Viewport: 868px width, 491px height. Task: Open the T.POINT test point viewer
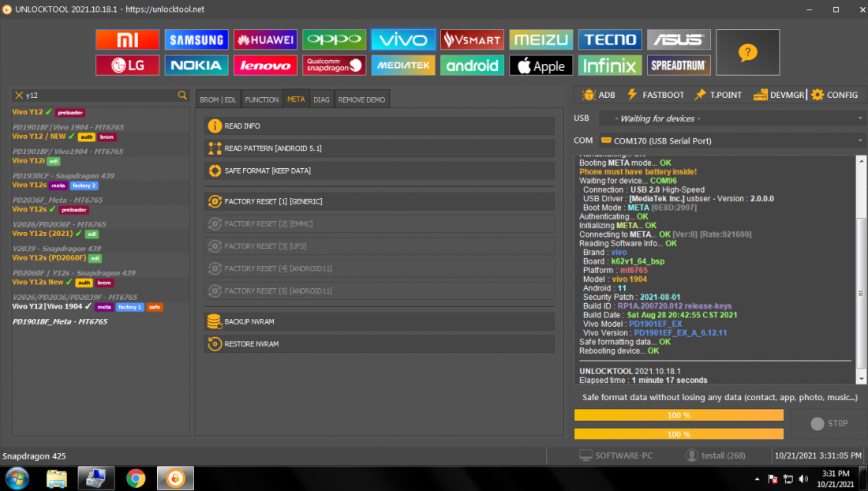coord(719,95)
